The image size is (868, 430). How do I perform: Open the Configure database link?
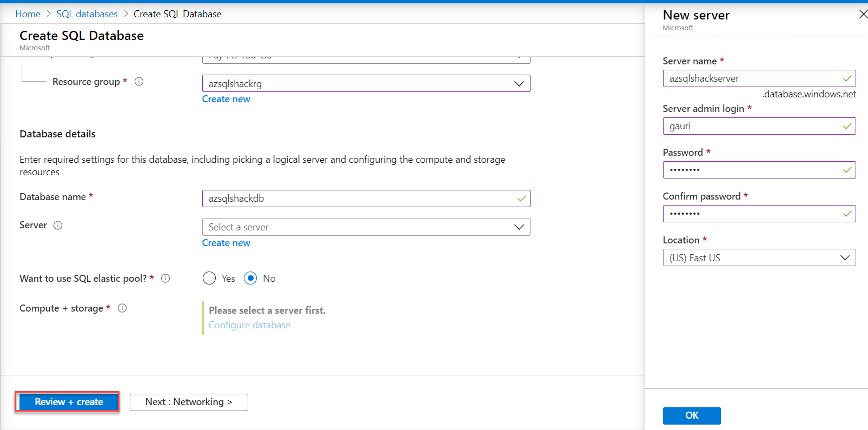click(249, 325)
